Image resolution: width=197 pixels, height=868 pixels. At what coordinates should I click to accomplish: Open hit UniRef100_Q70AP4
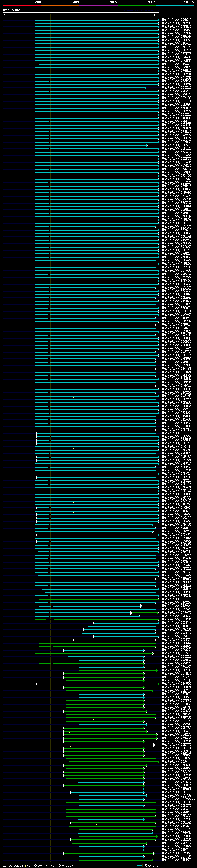[x=177, y=128]
